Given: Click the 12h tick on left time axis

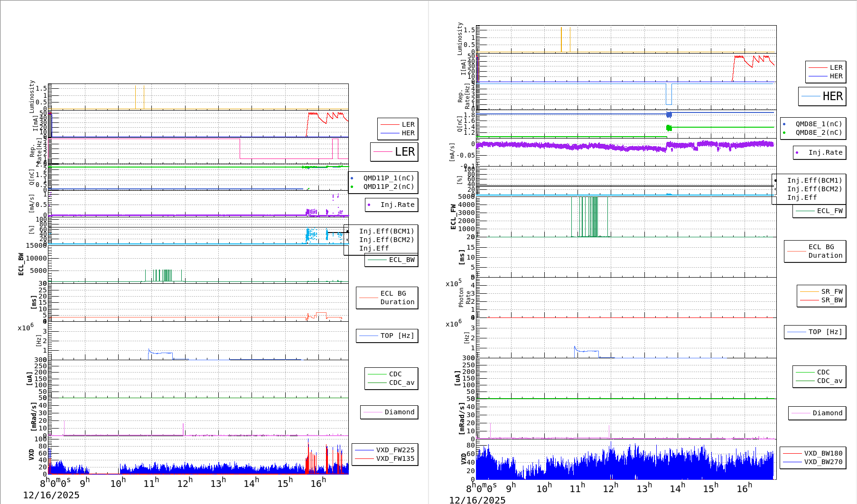Looking at the screenshot, I should [x=185, y=483].
